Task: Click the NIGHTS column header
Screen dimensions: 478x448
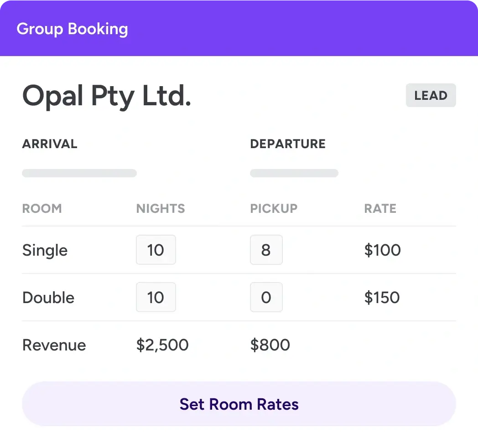Action: click(161, 208)
